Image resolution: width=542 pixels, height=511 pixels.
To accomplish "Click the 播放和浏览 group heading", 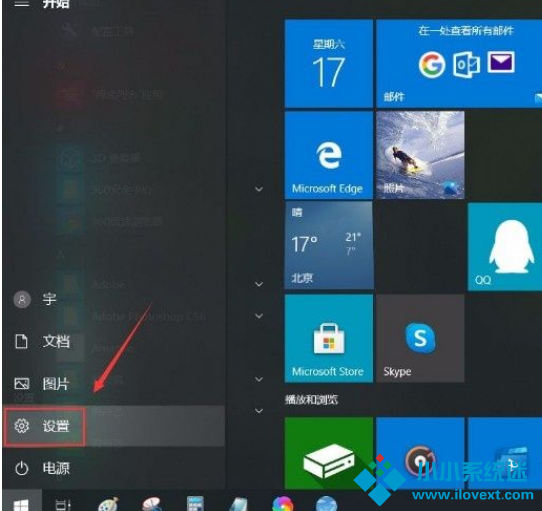I will pos(311,400).
